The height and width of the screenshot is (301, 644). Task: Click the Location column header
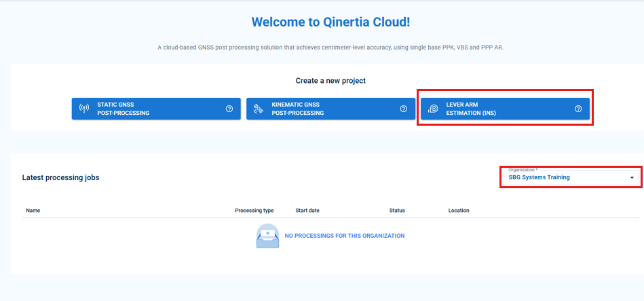(459, 211)
